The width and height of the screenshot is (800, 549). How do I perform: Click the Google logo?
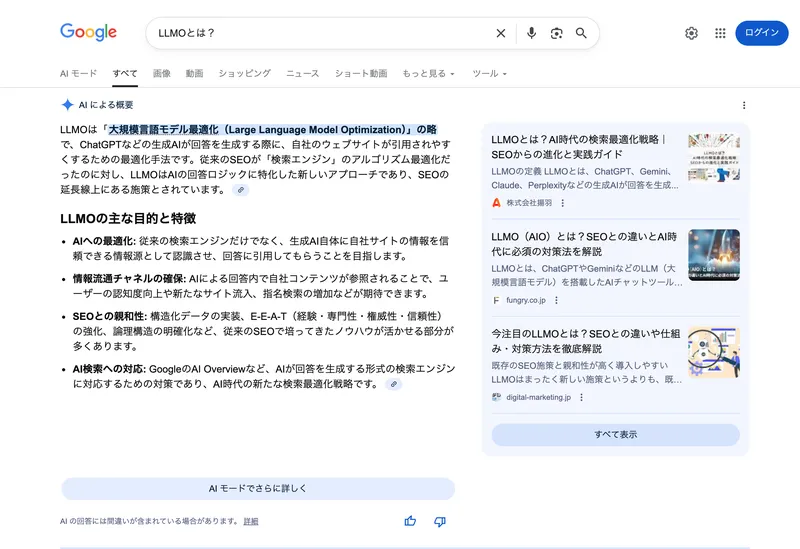[88, 32]
